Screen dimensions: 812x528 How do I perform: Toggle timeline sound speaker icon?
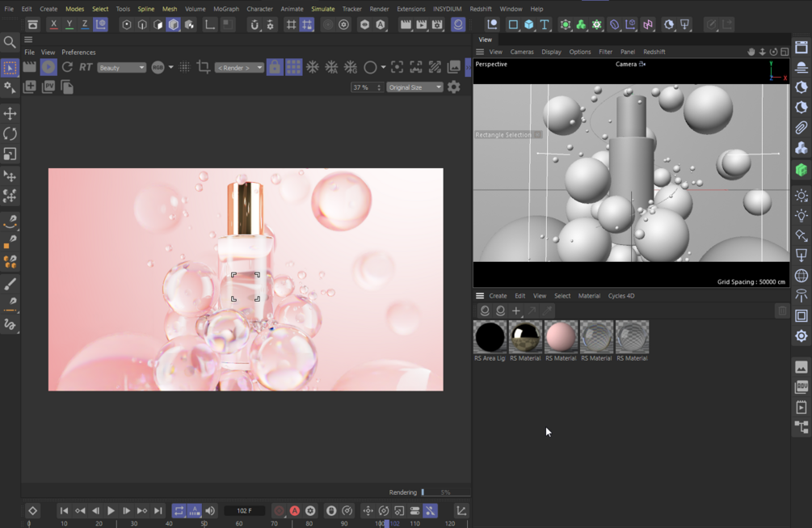(210, 511)
